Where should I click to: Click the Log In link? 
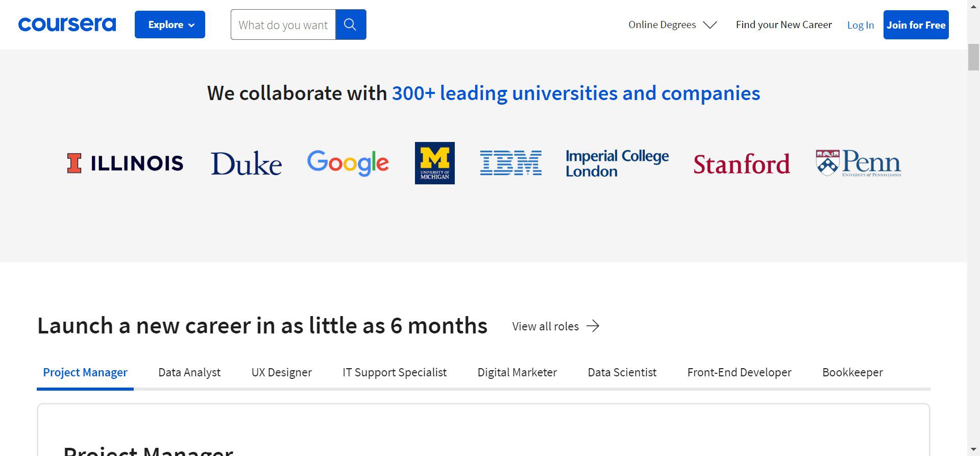pyautogui.click(x=860, y=25)
